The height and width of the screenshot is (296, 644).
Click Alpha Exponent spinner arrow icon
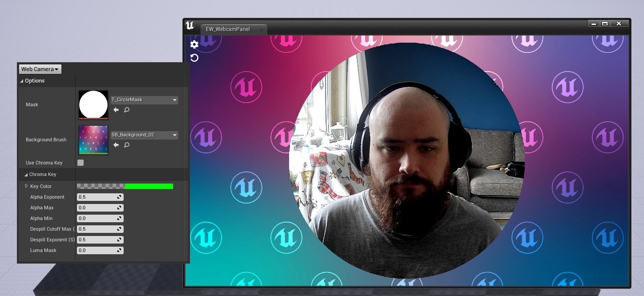point(119,197)
